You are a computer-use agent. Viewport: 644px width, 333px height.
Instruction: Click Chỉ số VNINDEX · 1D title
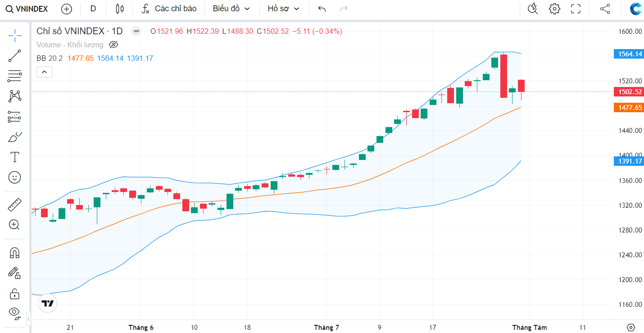80,31
